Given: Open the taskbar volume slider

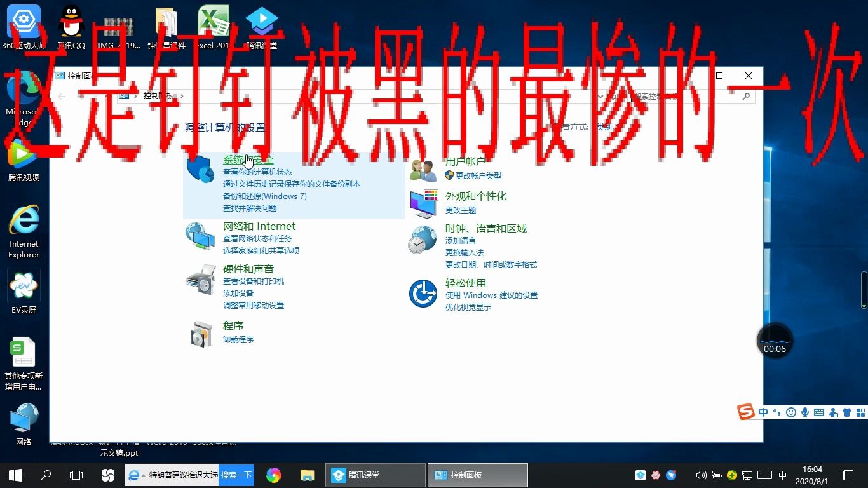Looking at the screenshot, I should point(702,475).
